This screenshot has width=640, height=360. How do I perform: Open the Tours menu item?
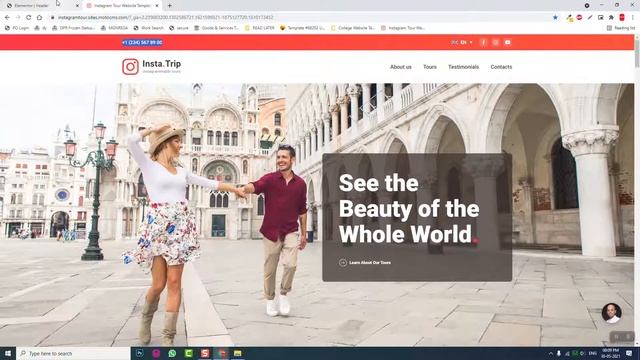pos(430,67)
